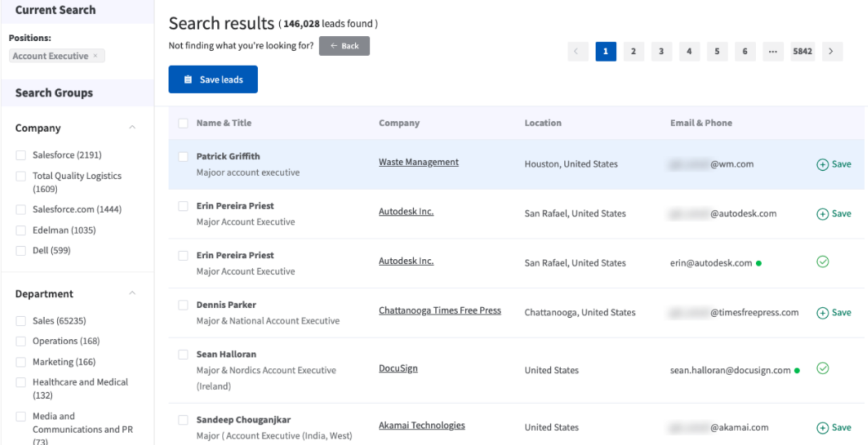The height and width of the screenshot is (445, 868).
Task: Remove the Account Executive position filter
Action: point(95,56)
